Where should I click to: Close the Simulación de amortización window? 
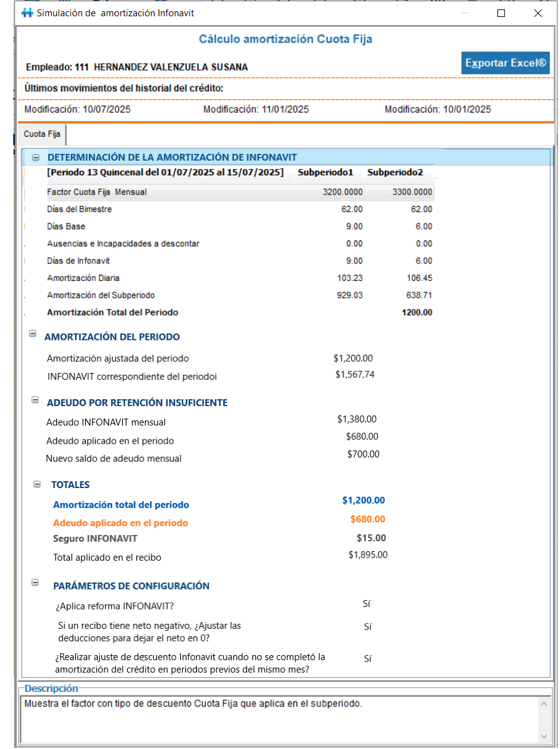[537, 13]
